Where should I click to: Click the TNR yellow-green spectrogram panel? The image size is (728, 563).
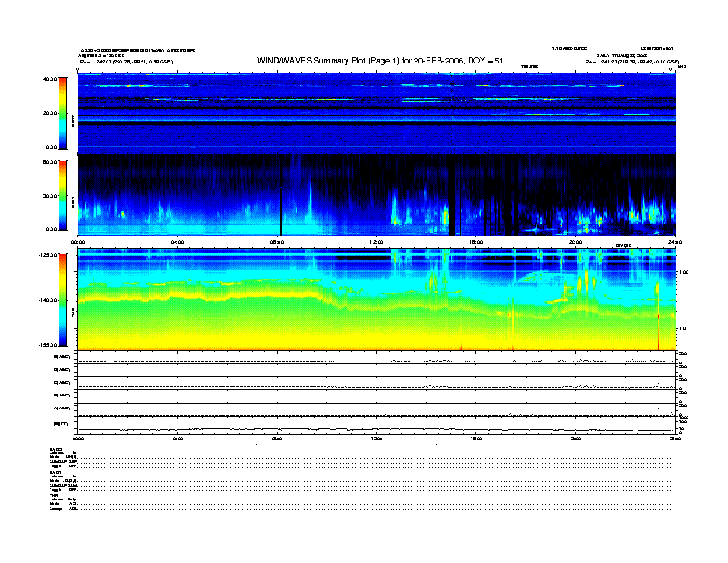tap(377, 300)
